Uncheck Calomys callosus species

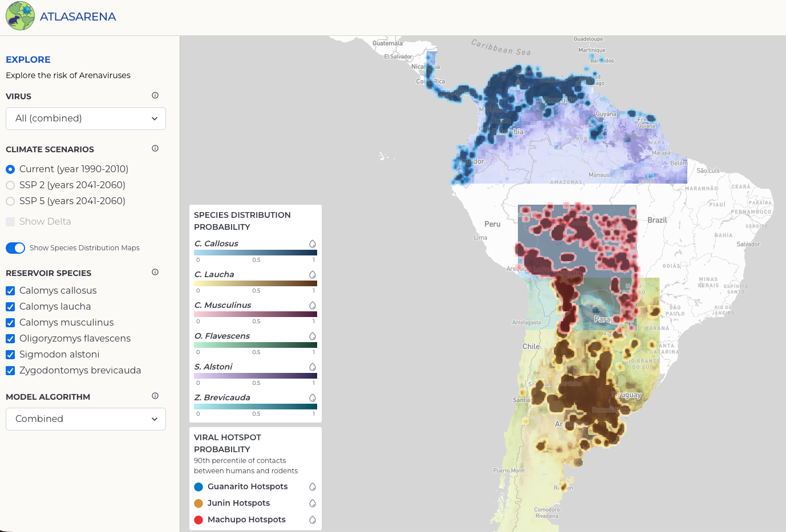click(x=10, y=291)
